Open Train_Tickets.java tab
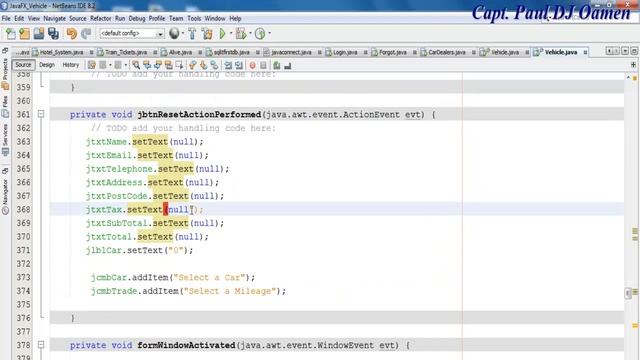This screenshot has height=360, width=640. 126,52
